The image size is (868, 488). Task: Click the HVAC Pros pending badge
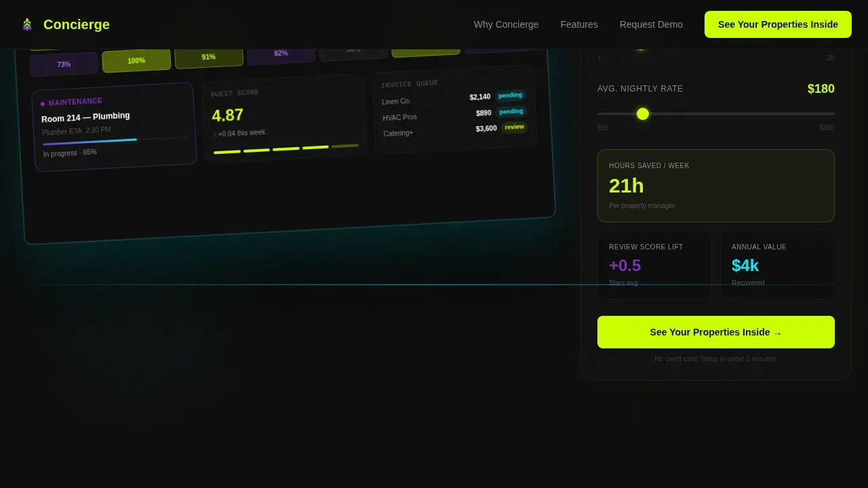(511, 111)
